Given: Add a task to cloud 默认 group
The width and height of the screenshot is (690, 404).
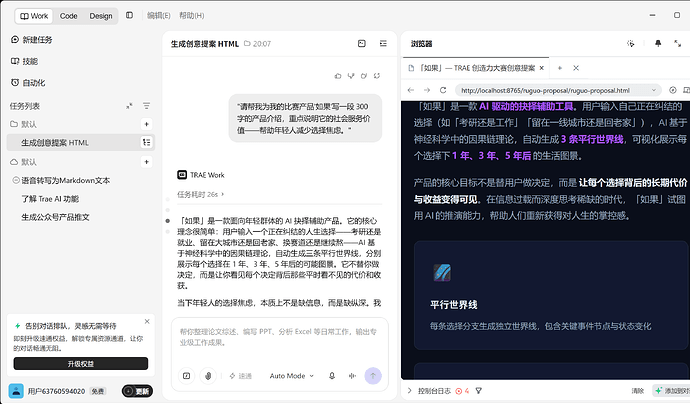Looking at the screenshot, I should coord(147,162).
